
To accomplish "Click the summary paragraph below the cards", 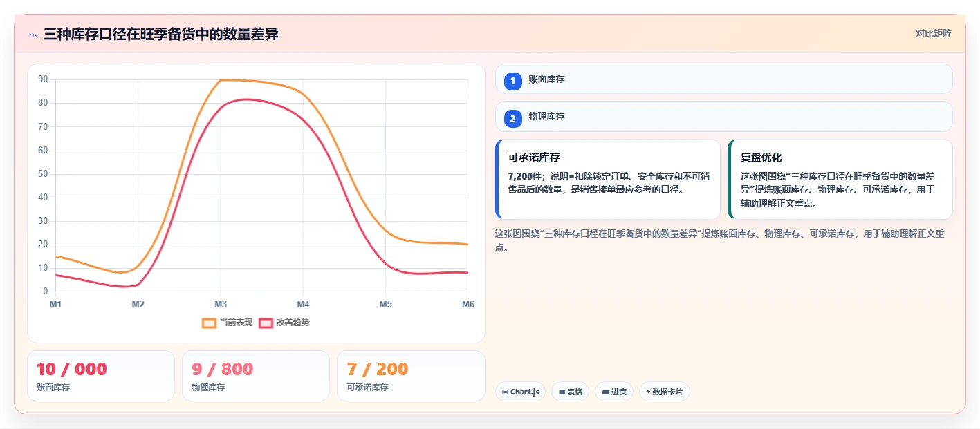I will [720, 240].
